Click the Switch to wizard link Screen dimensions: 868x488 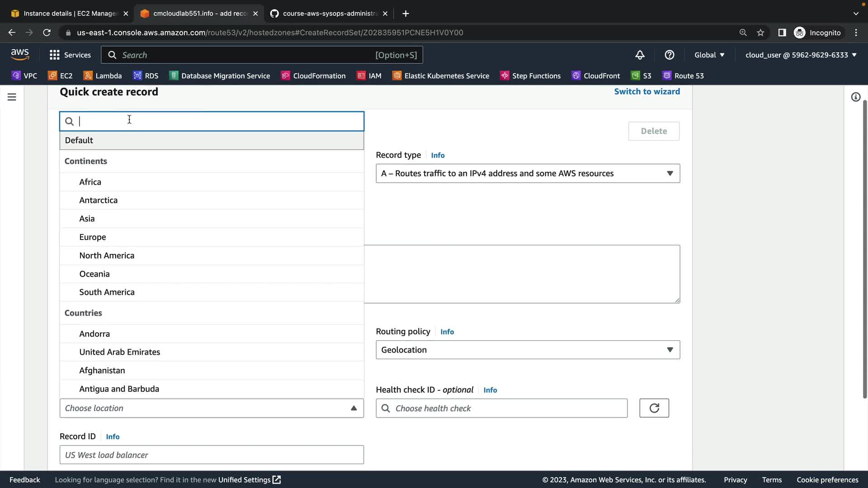(646, 92)
